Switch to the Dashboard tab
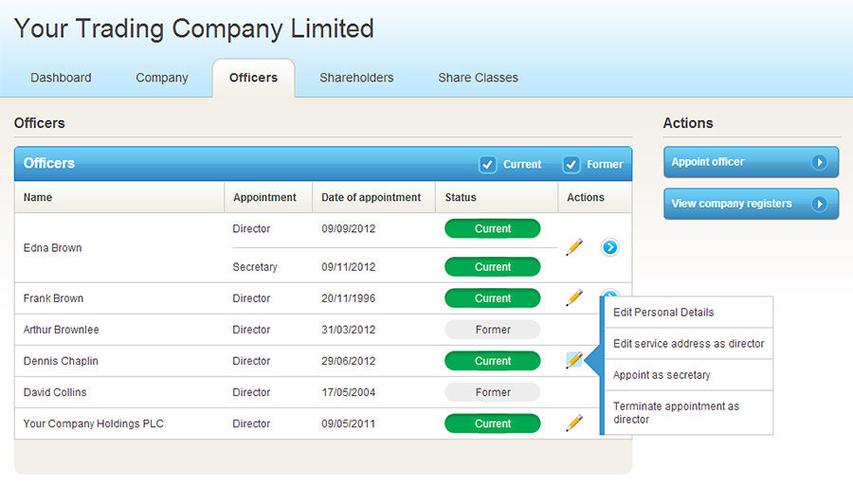This screenshot has width=853, height=504. point(61,78)
